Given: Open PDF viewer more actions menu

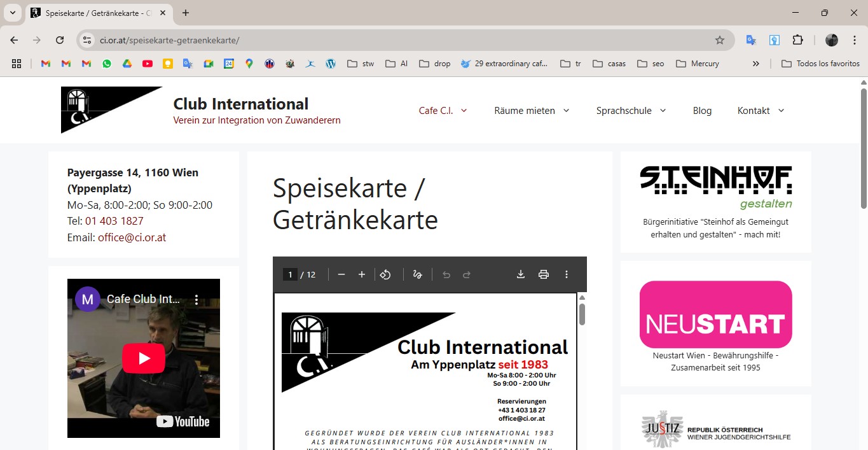Looking at the screenshot, I should pos(567,274).
